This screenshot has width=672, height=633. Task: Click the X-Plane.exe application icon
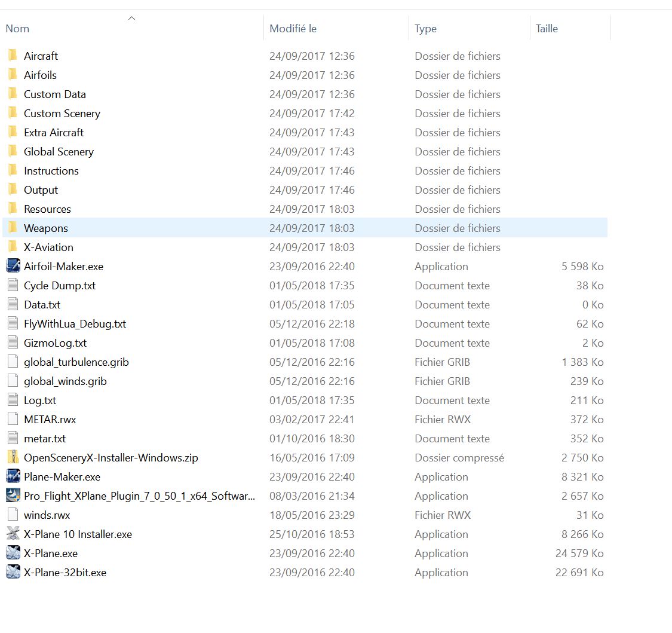(x=13, y=553)
